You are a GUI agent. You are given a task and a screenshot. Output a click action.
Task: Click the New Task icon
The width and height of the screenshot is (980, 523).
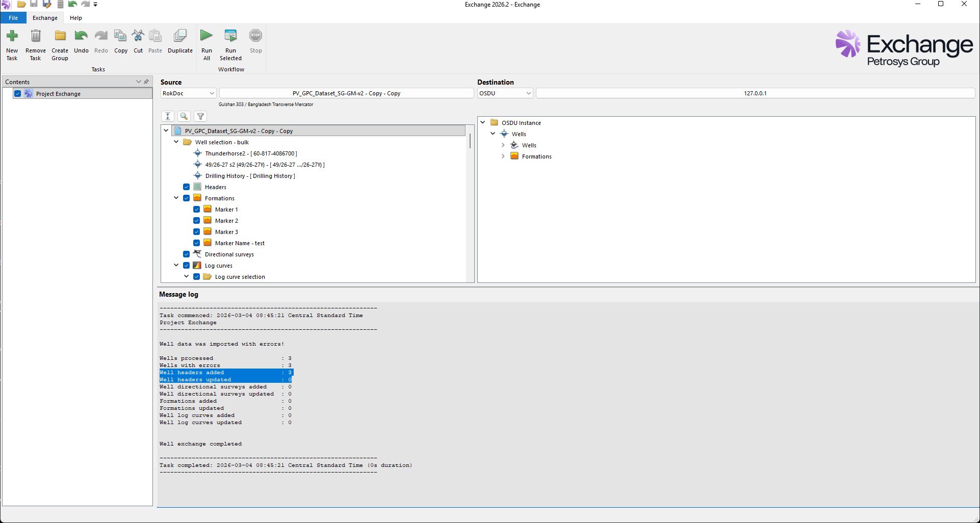[12, 36]
